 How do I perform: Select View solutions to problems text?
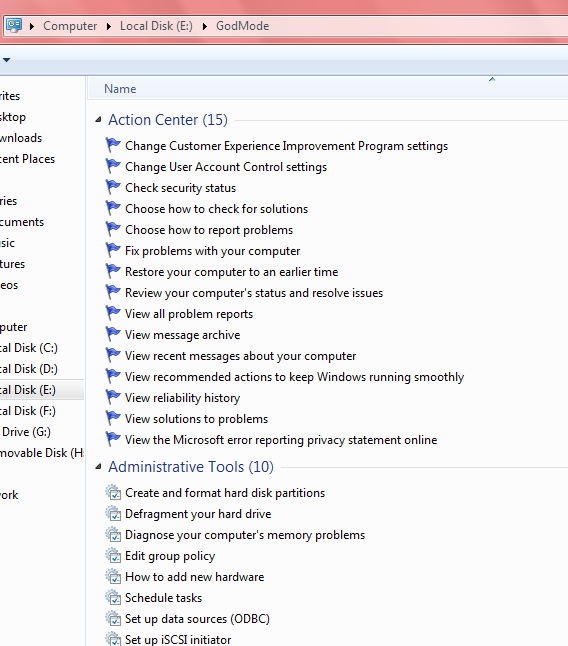pyautogui.click(x=196, y=419)
